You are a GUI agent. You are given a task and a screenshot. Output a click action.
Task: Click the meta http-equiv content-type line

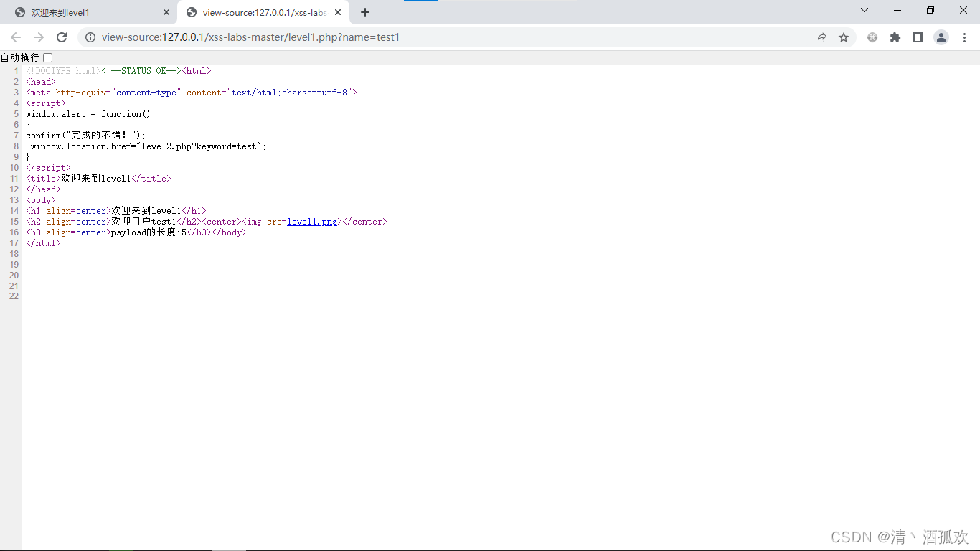[x=191, y=93]
